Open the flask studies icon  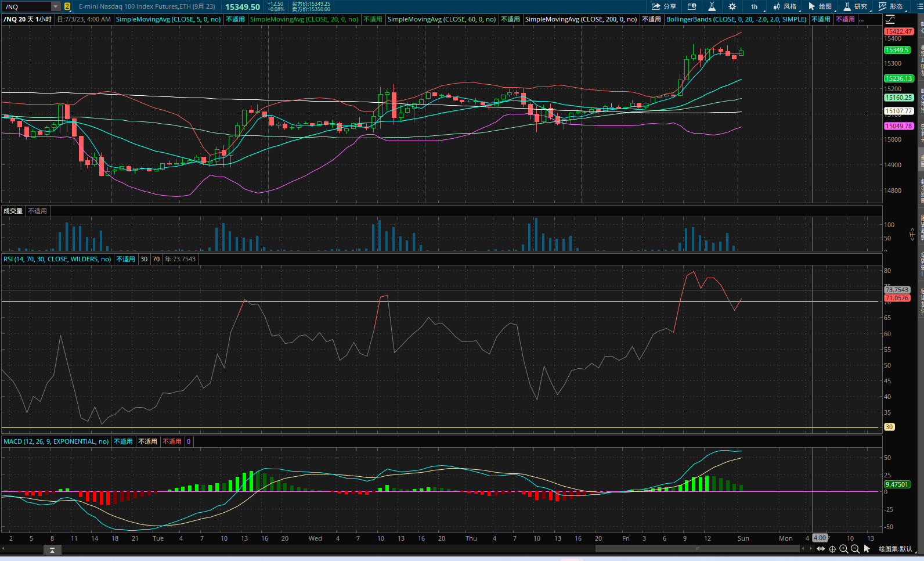coord(712,6)
